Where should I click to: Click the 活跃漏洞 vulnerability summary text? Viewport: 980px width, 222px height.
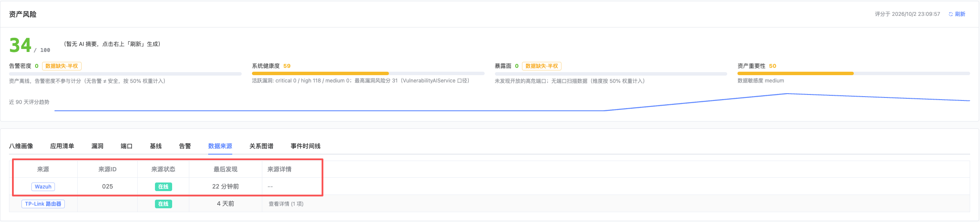tap(361, 81)
